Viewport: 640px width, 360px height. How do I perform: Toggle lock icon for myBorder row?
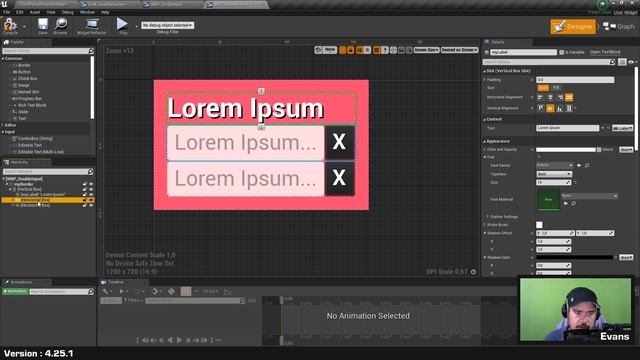[x=85, y=184]
